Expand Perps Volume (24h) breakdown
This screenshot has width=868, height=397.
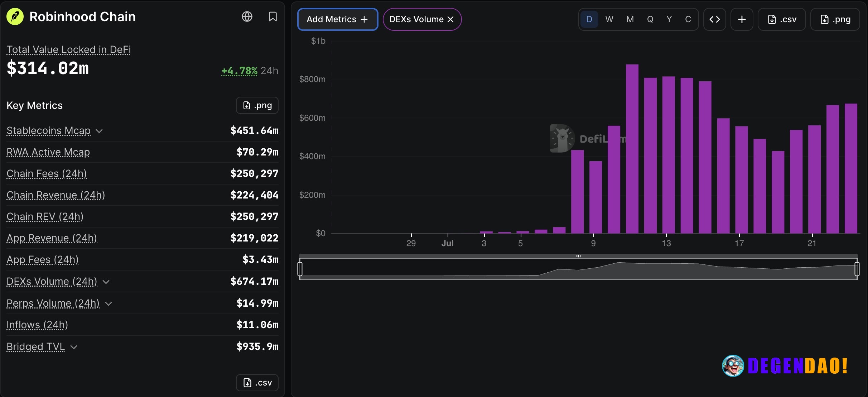point(108,304)
